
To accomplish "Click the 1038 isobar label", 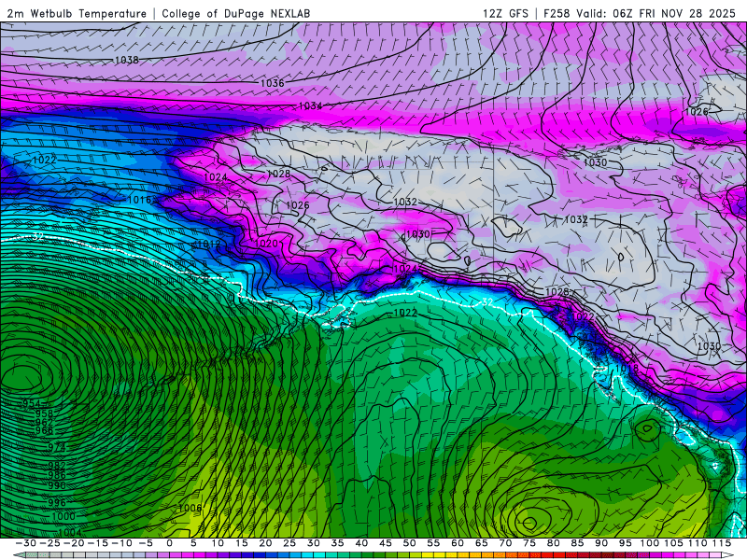I will coord(127,60).
